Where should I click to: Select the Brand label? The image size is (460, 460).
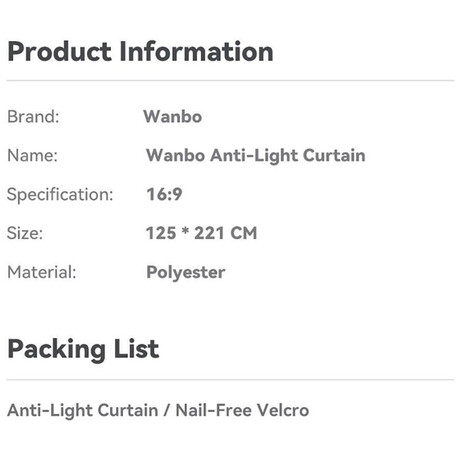click(33, 117)
